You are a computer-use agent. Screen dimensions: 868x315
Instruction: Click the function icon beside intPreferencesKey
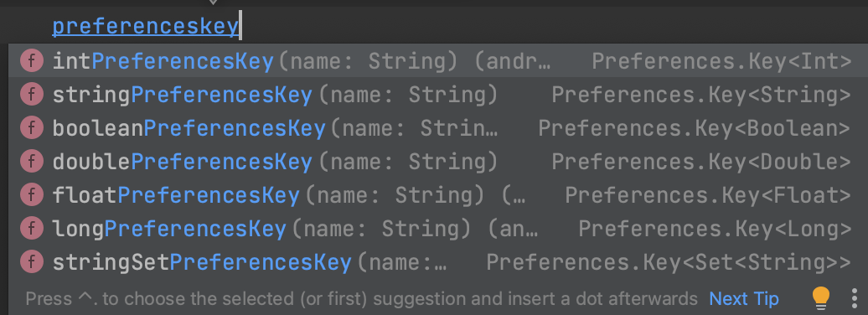tap(32, 61)
